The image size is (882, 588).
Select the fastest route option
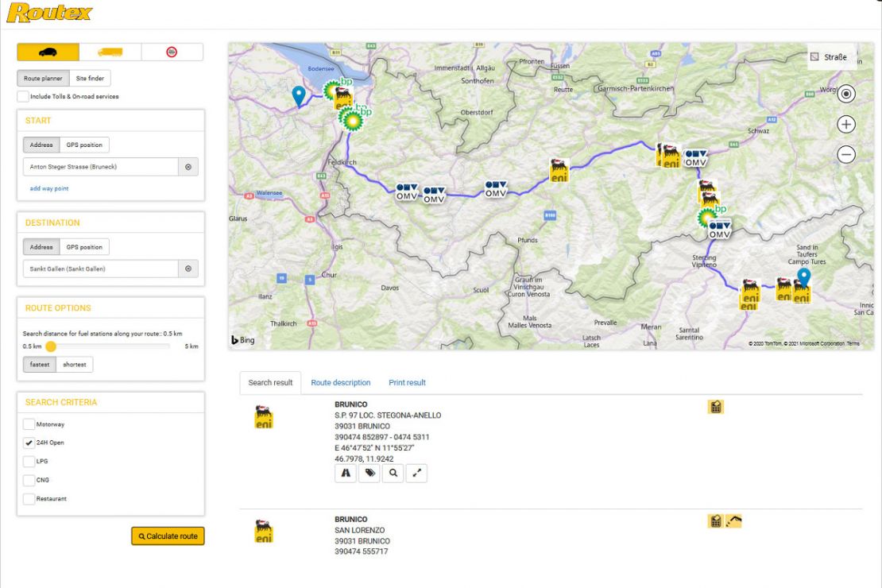pos(40,365)
